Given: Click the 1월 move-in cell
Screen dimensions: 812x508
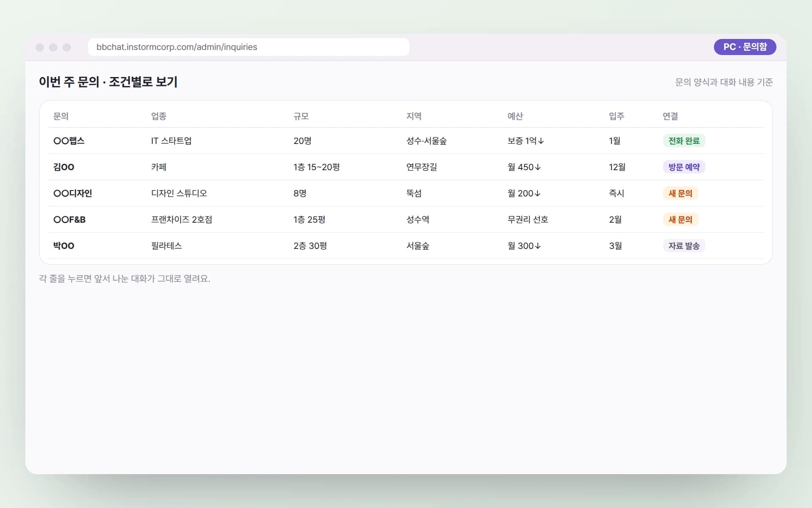Looking at the screenshot, I should tap(614, 141).
